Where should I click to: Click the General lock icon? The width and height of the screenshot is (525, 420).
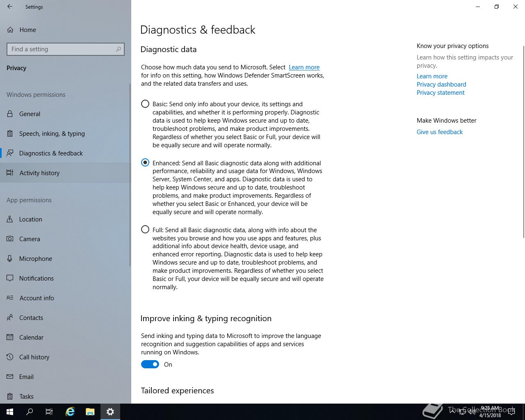pos(10,114)
